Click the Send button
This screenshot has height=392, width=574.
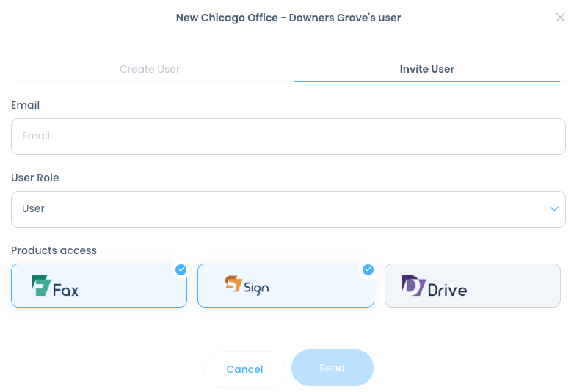(332, 368)
